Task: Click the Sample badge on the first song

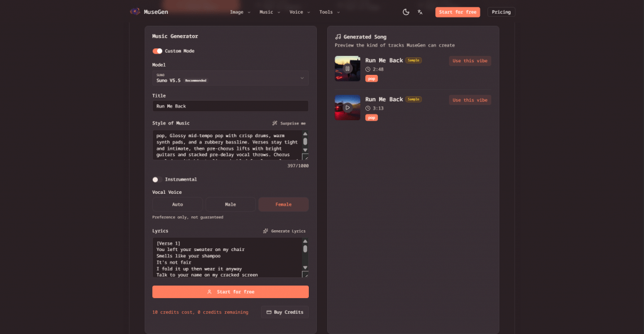Action: coord(414,60)
